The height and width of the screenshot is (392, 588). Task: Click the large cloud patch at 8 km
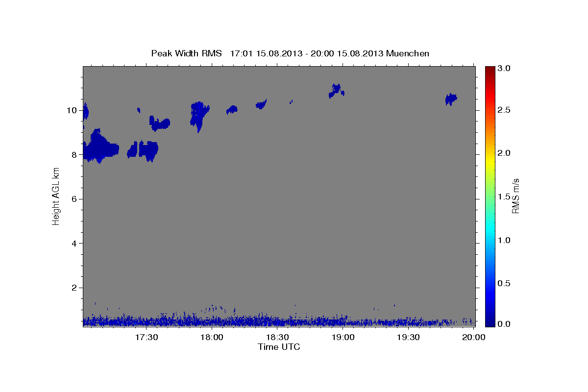pyautogui.click(x=100, y=147)
